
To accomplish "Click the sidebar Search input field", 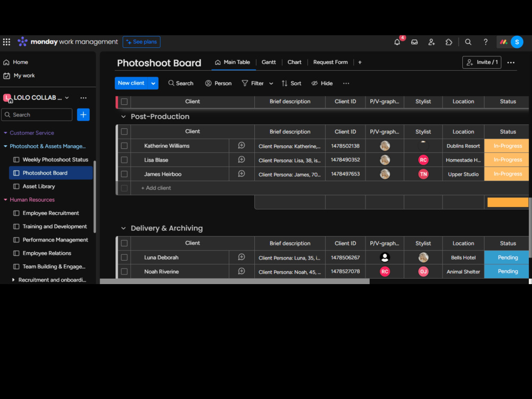I will coord(37,115).
